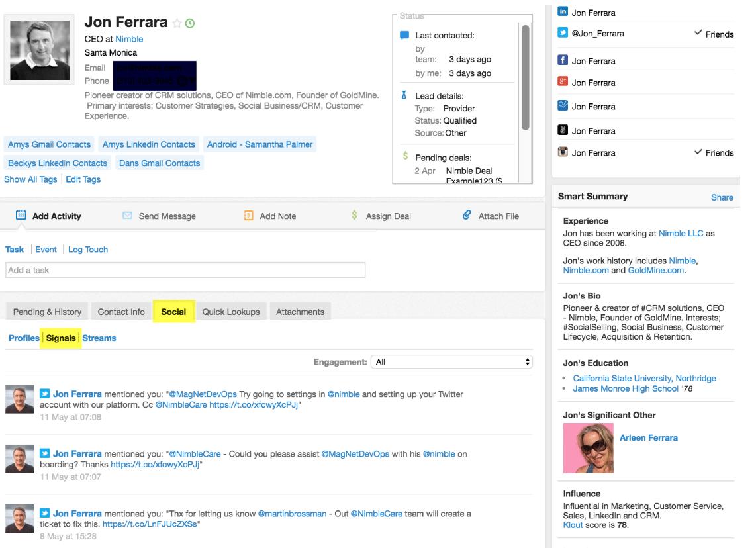Click Share in the Smart Summary panel
Viewport: 756px width, 548px height.
tap(722, 197)
